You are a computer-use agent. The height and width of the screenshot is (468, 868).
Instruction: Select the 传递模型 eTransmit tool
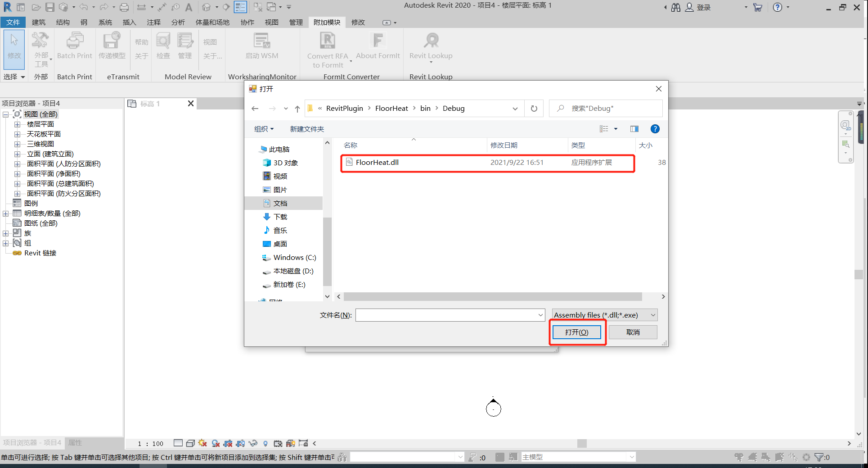pyautogui.click(x=112, y=46)
